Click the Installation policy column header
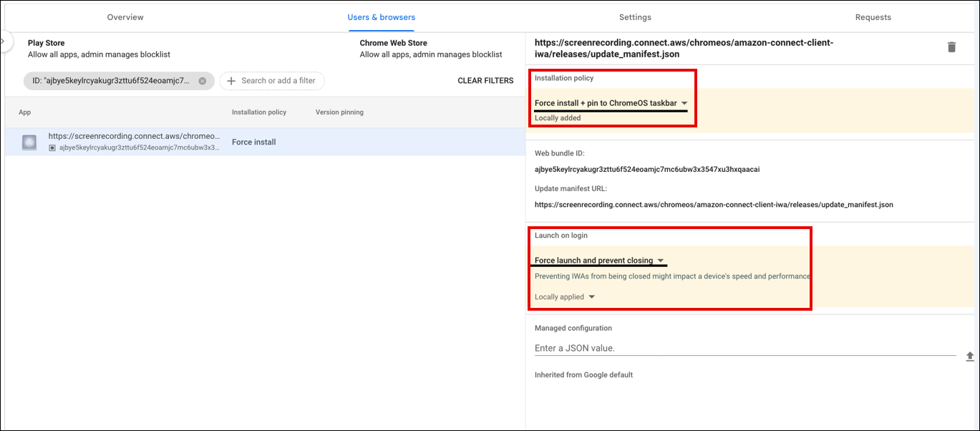 click(260, 112)
